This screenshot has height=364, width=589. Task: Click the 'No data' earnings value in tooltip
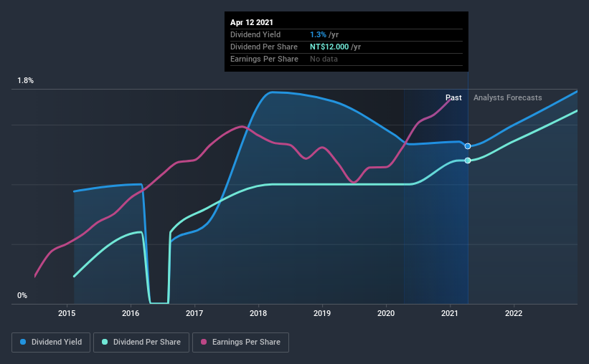324,59
